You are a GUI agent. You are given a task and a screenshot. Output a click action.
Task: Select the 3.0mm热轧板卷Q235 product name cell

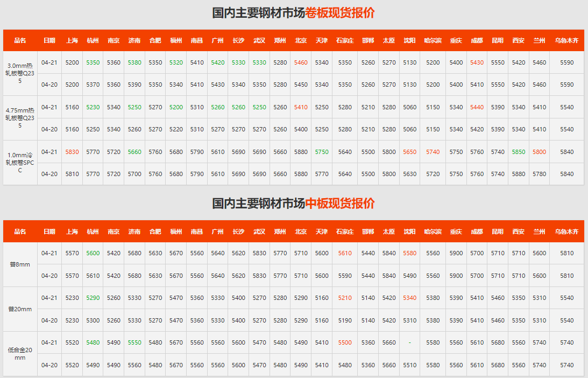click(x=20, y=73)
